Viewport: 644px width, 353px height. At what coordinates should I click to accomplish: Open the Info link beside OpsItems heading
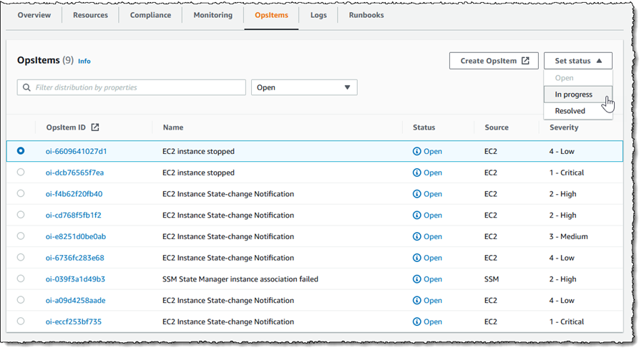pyautogui.click(x=84, y=62)
